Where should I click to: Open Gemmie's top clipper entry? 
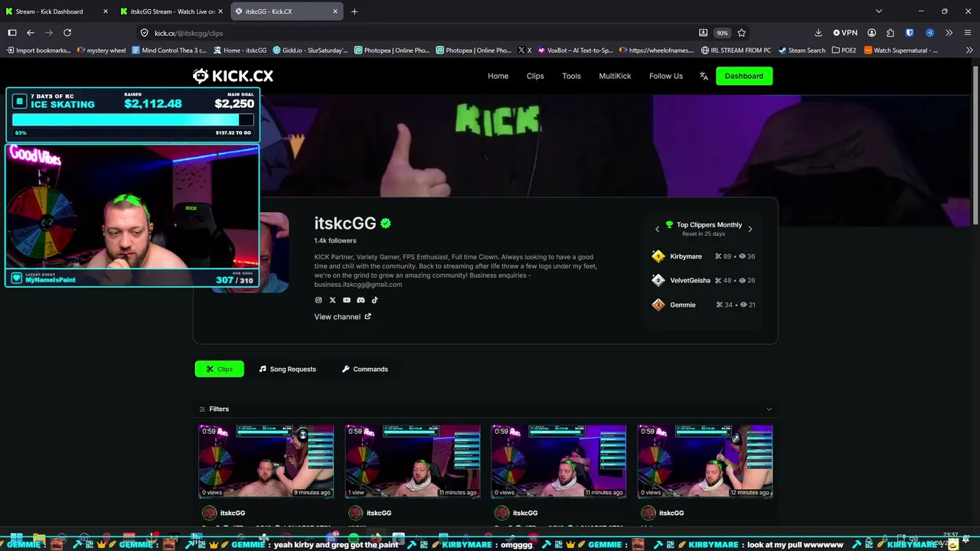(704, 305)
